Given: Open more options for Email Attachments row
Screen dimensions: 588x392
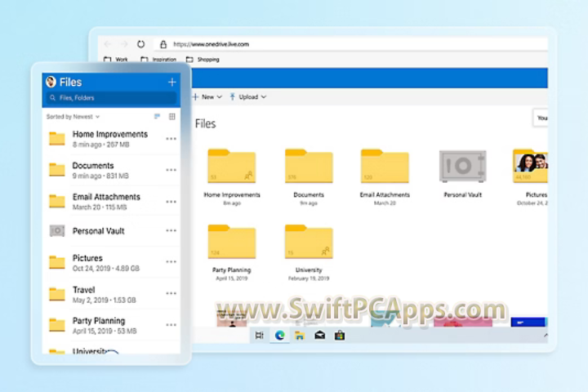Looking at the screenshot, I should coord(171,202).
